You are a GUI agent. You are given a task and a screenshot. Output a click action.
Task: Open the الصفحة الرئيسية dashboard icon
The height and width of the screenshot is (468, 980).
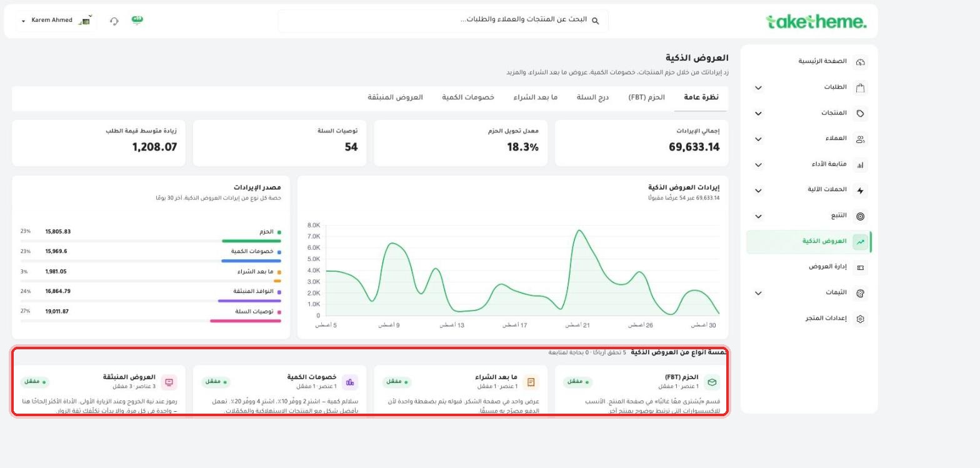860,62
